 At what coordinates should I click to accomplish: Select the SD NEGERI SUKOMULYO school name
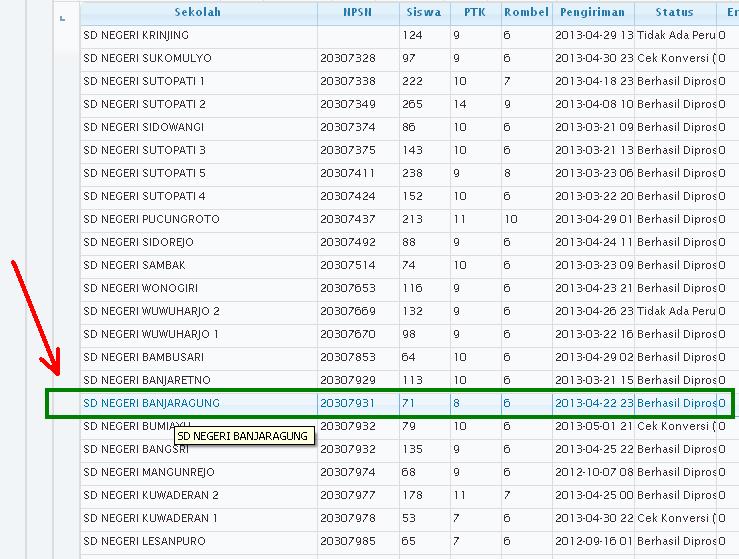[x=148, y=58]
